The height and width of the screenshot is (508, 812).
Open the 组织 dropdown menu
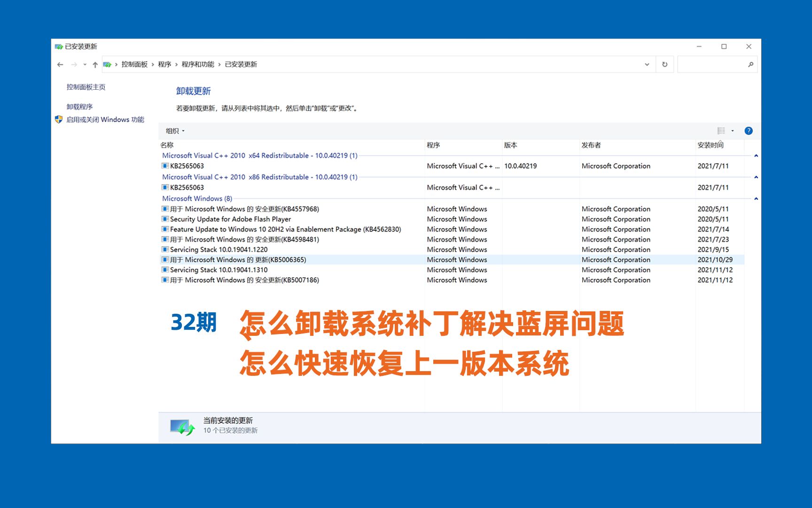[x=175, y=131]
